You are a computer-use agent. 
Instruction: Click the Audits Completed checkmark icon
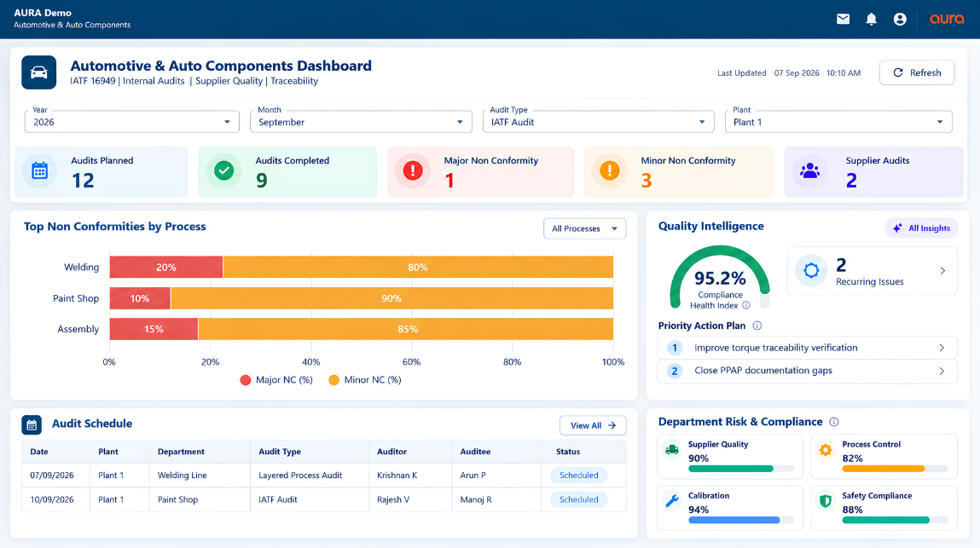223,170
